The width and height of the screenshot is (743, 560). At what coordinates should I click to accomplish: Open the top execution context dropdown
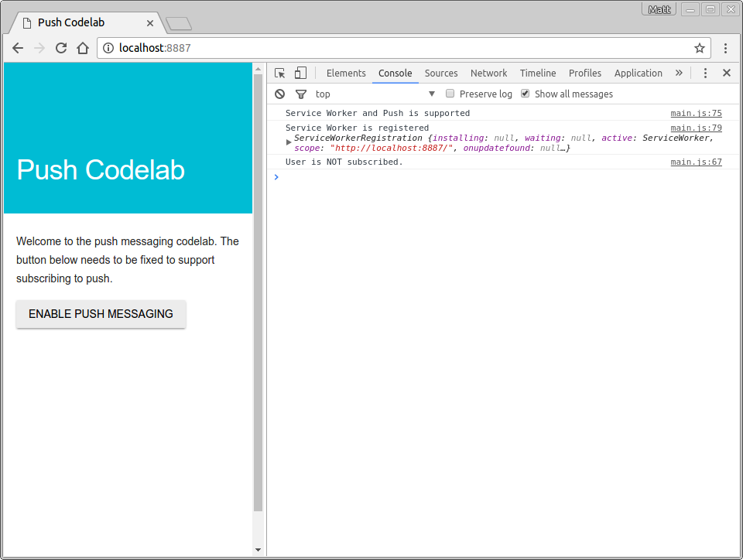[x=375, y=94]
